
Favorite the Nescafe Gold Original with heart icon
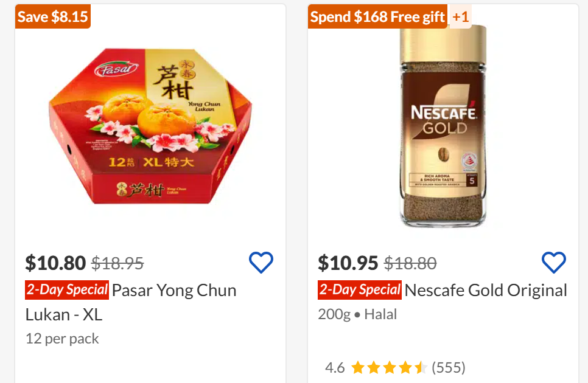coord(553,262)
